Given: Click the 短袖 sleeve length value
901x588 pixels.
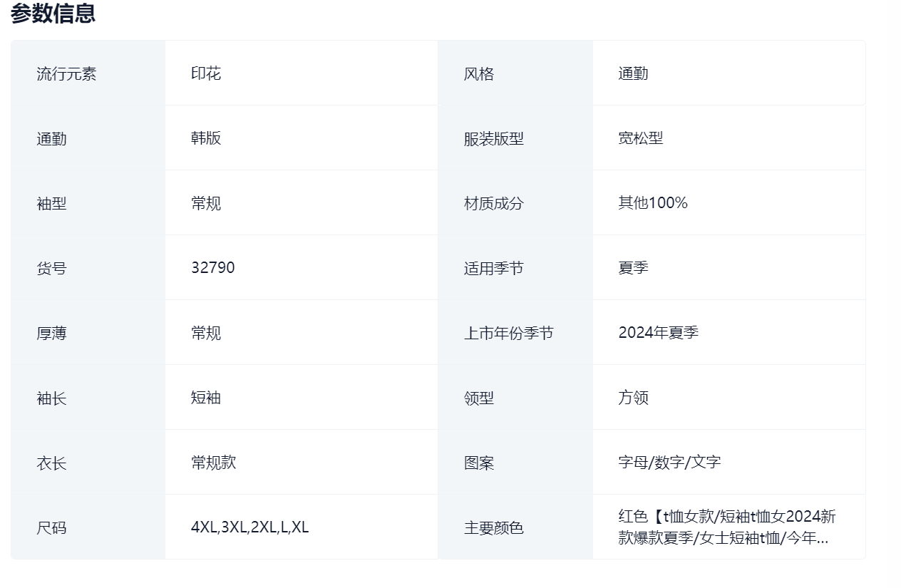Looking at the screenshot, I should pyautogui.click(x=206, y=398).
